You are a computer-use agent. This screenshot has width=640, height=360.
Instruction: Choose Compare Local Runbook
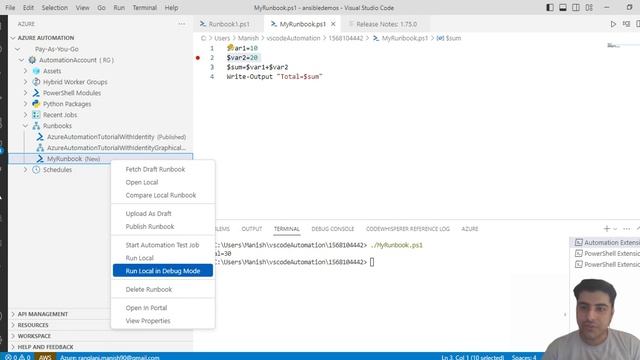point(162,196)
